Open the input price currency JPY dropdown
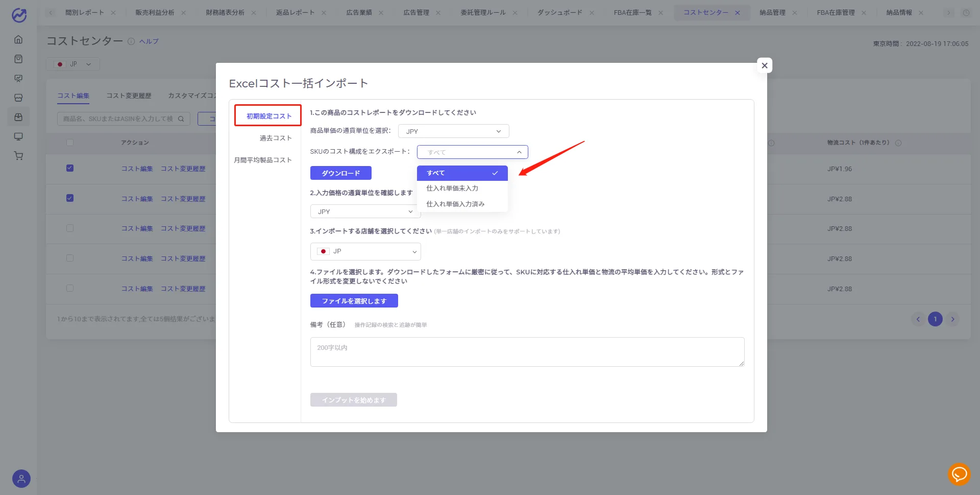 pos(365,211)
